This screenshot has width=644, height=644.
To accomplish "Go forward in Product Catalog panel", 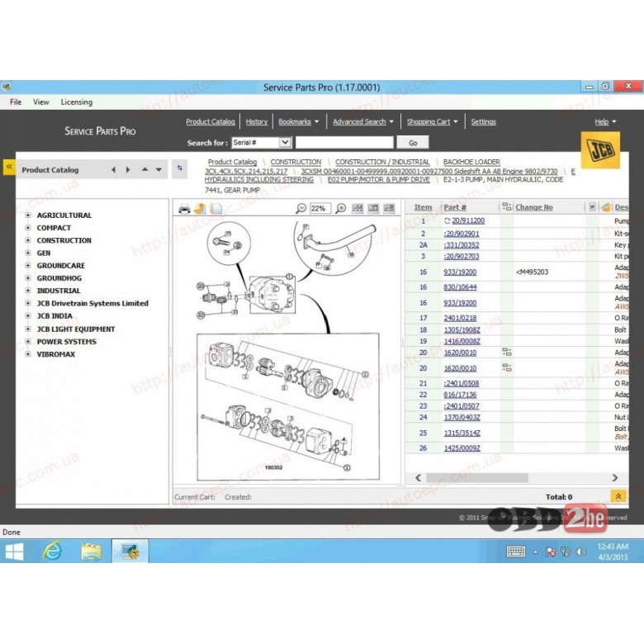I will (128, 169).
